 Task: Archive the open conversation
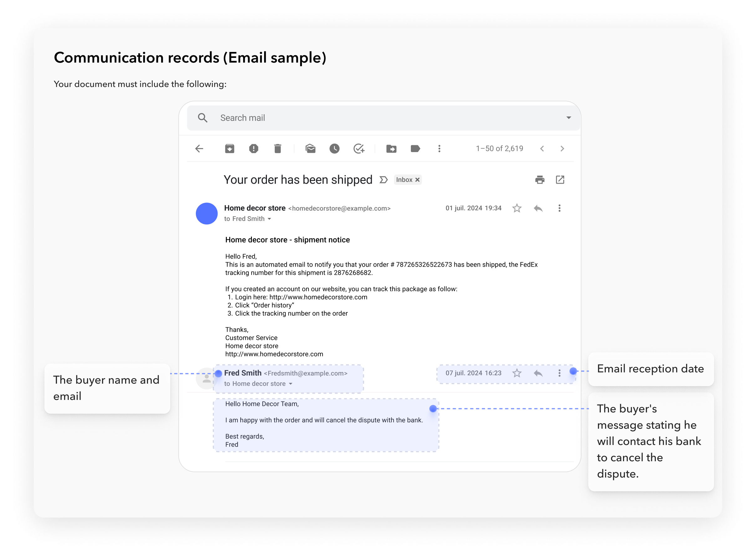point(230,148)
